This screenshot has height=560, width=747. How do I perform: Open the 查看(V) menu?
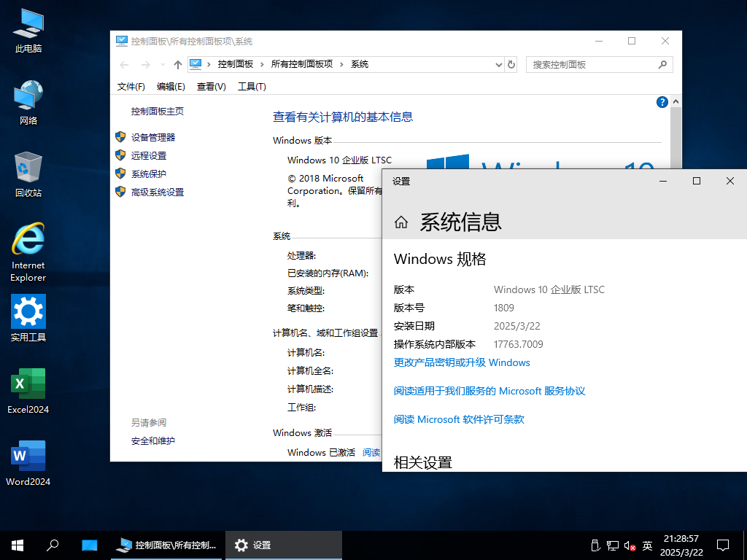tap(211, 87)
